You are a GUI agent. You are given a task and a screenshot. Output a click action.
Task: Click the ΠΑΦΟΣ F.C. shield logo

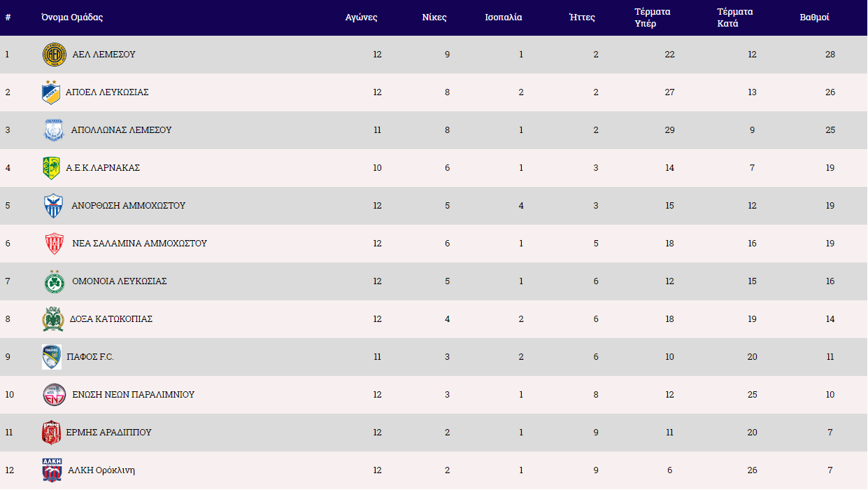tap(51, 357)
